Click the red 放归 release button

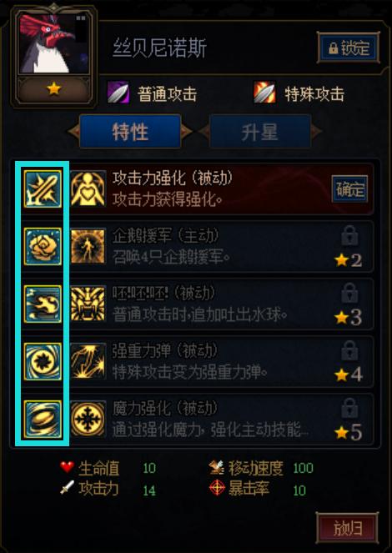point(347,528)
